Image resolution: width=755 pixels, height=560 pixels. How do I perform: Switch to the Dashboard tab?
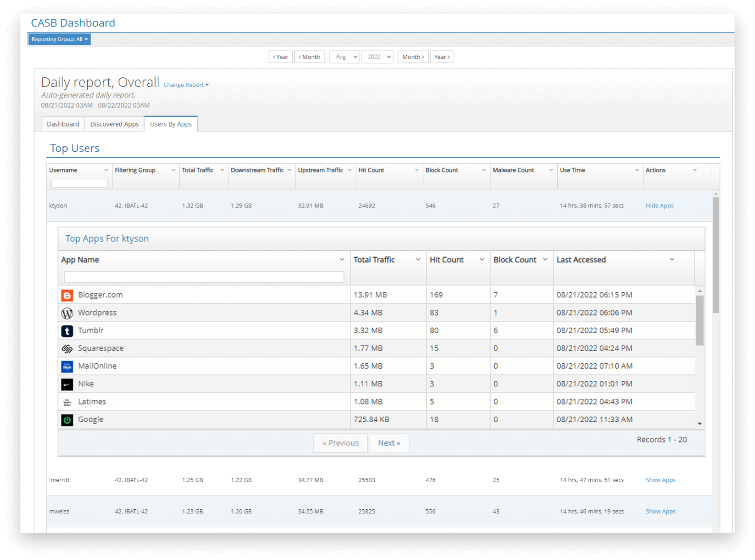click(x=63, y=124)
